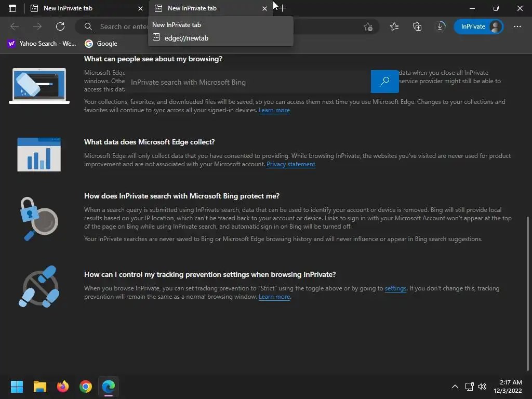
Task: Open Google bookmark in favorites bar
Action: tap(101, 44)
